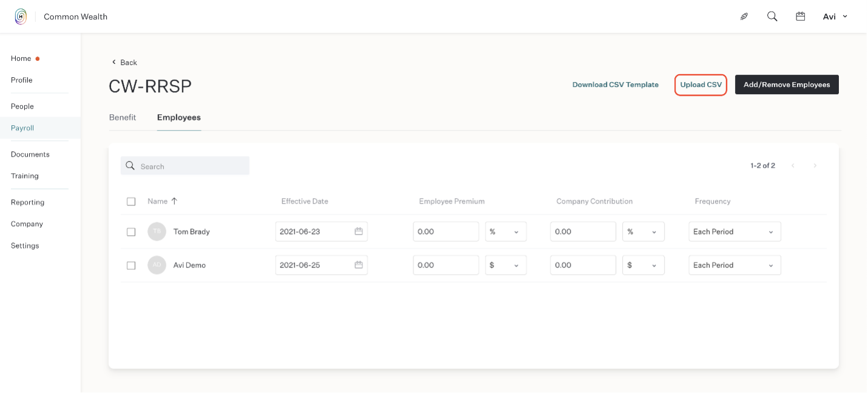This screenshot has height=395, width=868.
Task: Toggle the select-all checkbox in header
Action: [131, 202]
